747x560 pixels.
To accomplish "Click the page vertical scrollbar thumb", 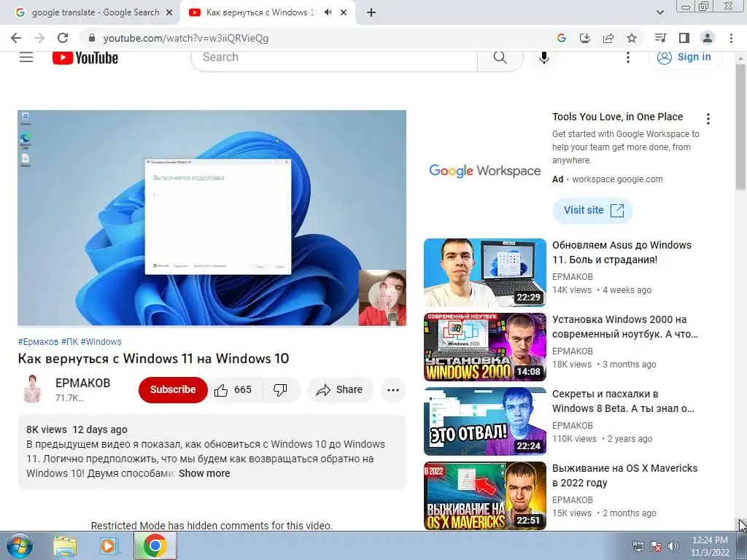I will (741, 126).
